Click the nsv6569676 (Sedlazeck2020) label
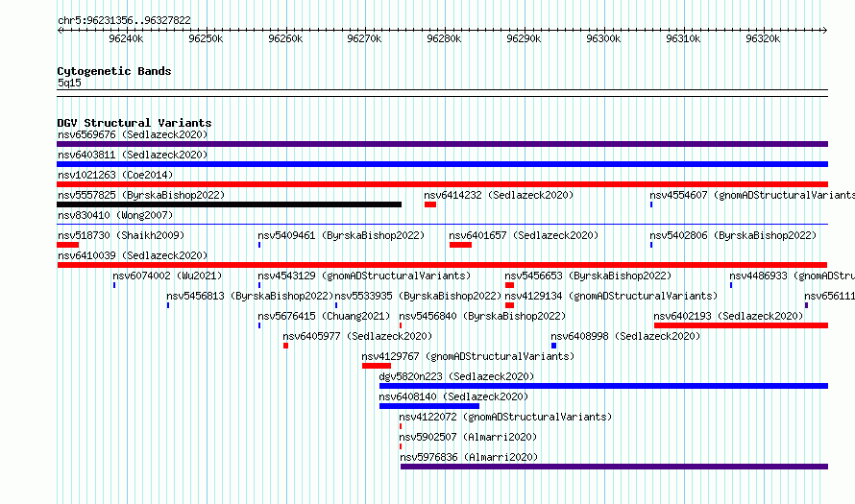This screenshot has width=855, height=504. (133, 134)
